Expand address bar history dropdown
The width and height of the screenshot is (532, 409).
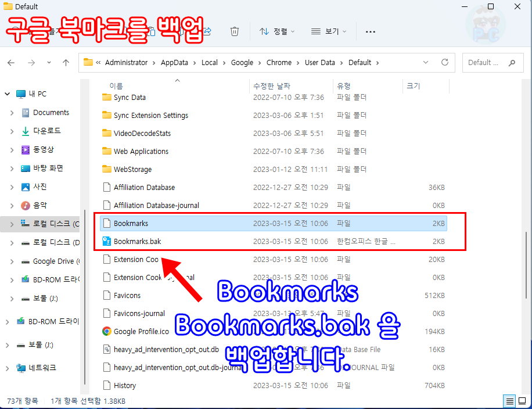pyautogui.click(x=426, y=62)
